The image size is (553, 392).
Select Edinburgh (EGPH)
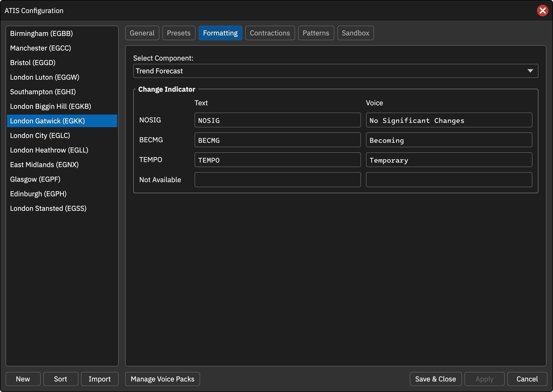62,194
